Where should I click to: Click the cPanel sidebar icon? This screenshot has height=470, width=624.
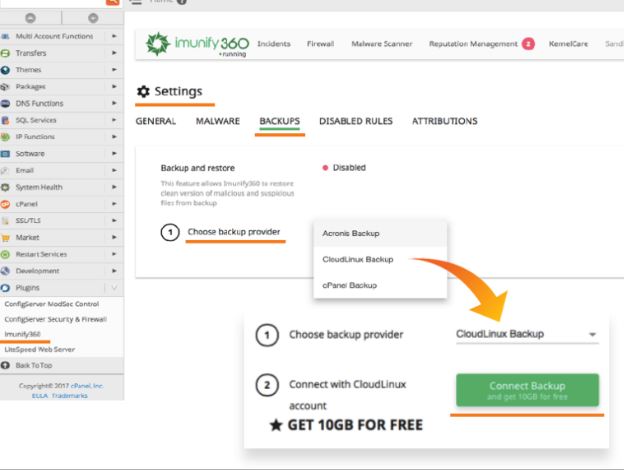6,204
